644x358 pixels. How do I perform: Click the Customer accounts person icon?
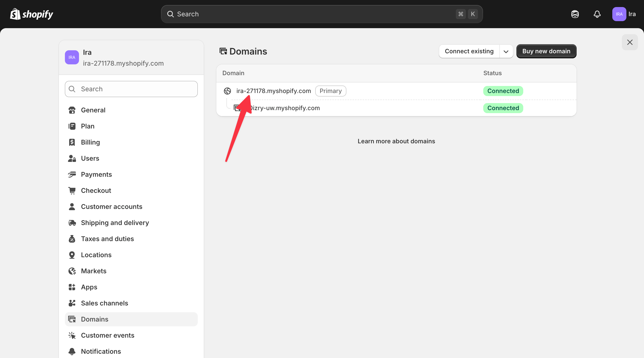72,207
